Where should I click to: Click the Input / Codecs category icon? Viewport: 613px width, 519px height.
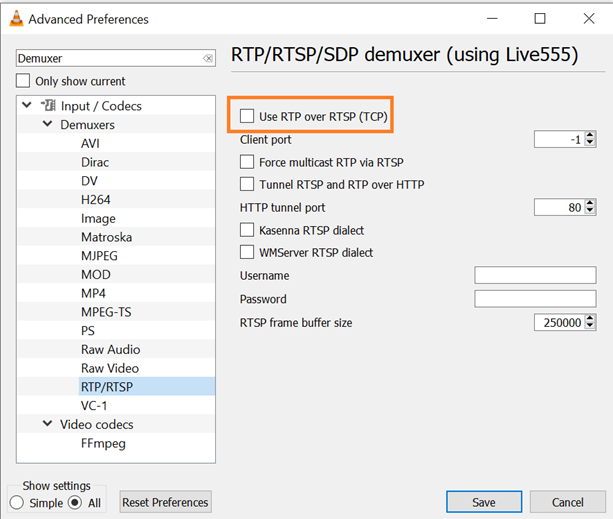coord(47,106)
